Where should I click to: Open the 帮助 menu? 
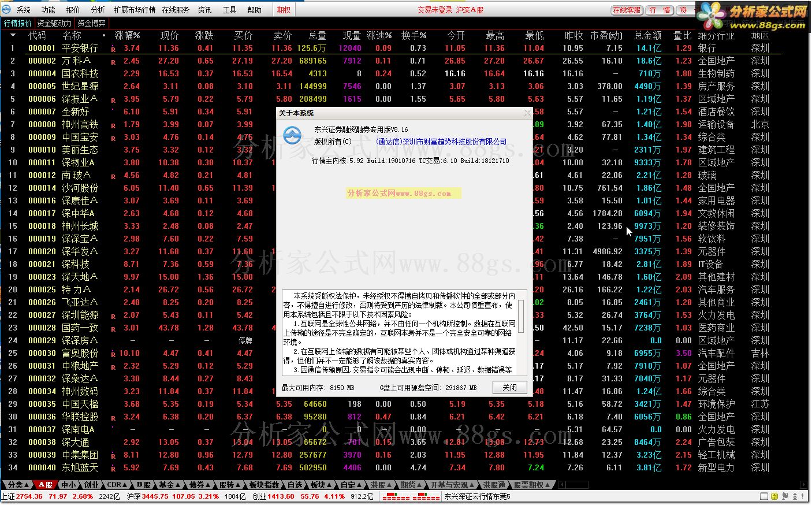pyautogui.click(x=254, y=10)
